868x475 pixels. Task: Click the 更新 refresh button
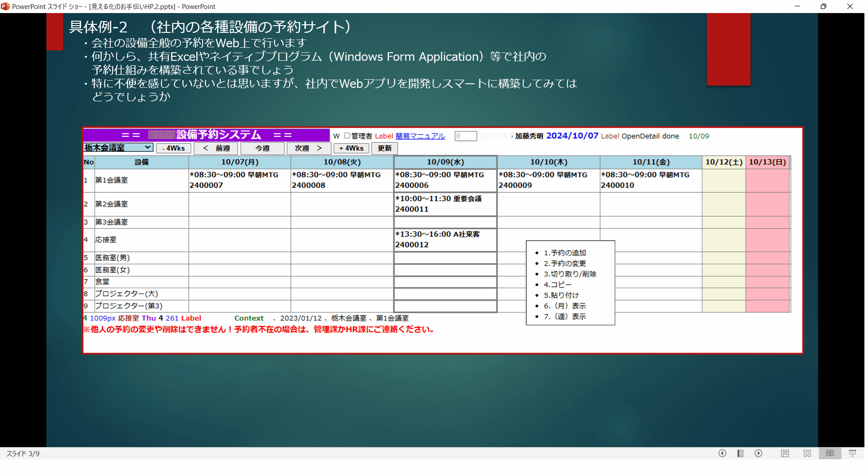(x=384, y=148)
